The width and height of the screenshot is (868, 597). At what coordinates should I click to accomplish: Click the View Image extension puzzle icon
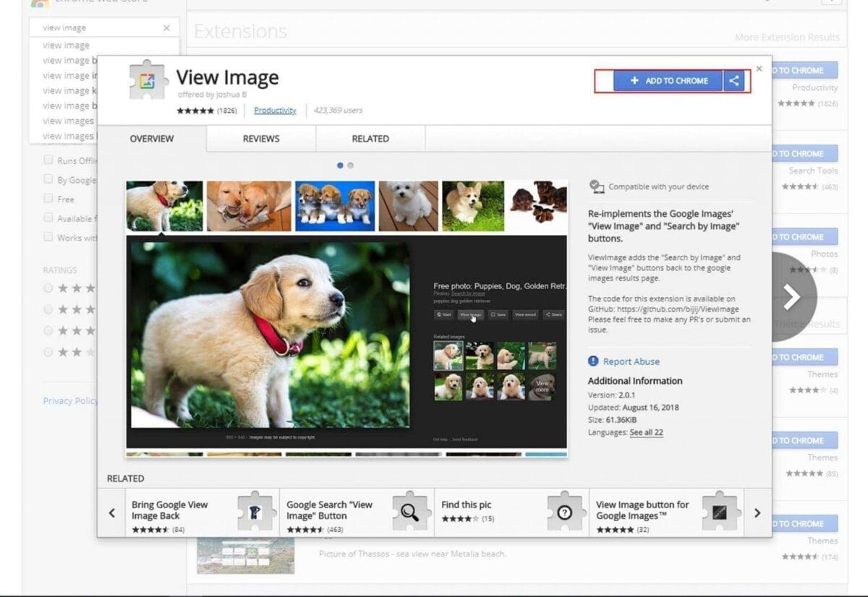click(149, 80)
